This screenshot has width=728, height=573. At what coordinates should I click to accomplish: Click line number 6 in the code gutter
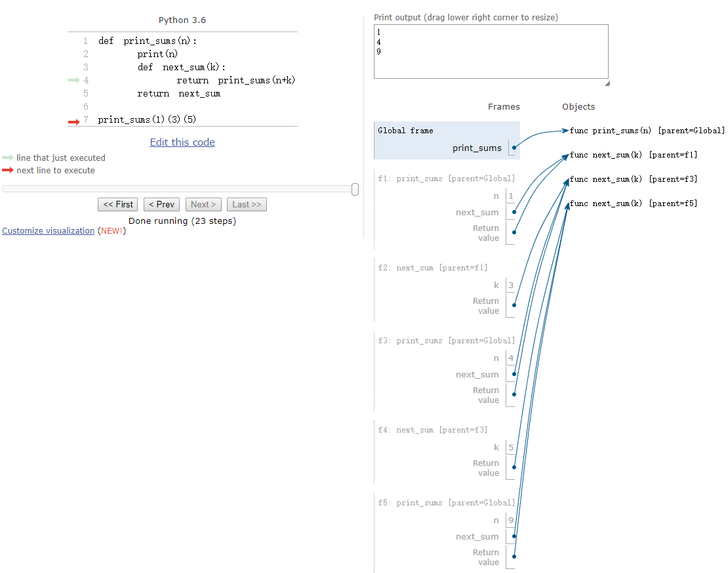coord(86,106)
